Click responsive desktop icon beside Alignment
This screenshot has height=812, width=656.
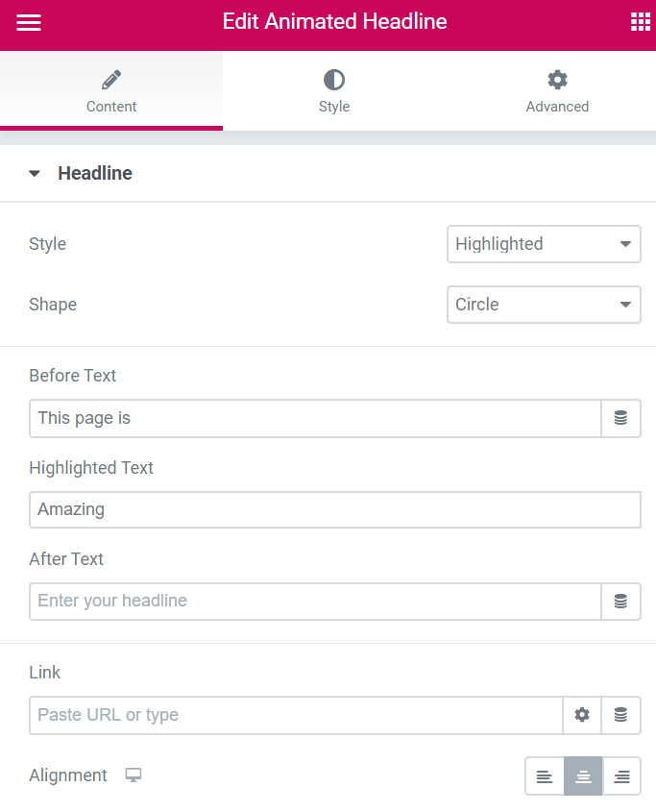point(134,775)
